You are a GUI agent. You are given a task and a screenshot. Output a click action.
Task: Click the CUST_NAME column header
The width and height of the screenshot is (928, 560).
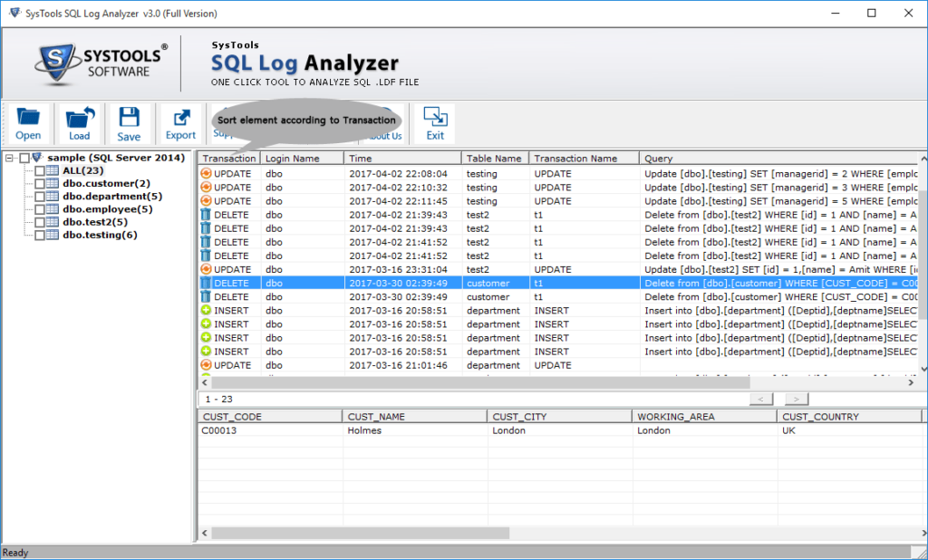click(415, 417)
